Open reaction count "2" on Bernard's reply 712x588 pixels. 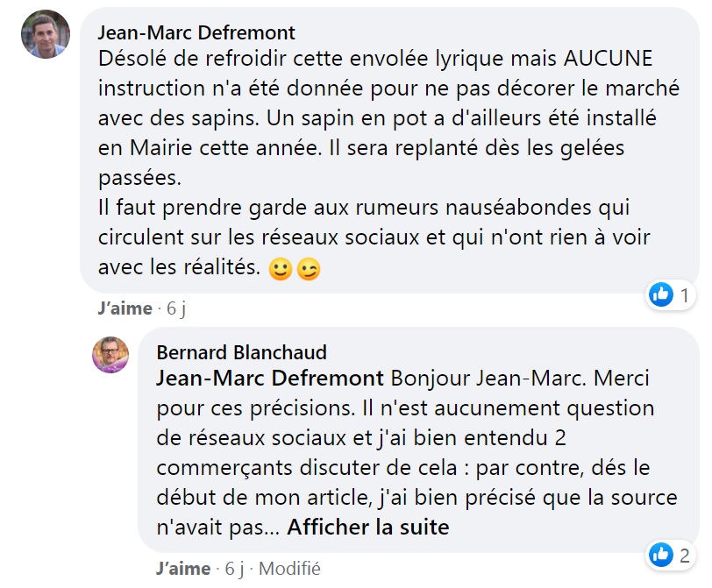[684, 555]
